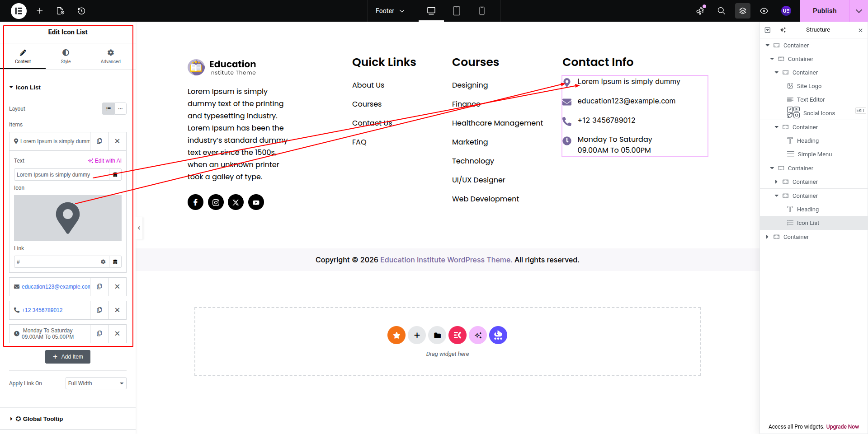
Task: Click the YouTube social icon
Action: click(256, 202)
